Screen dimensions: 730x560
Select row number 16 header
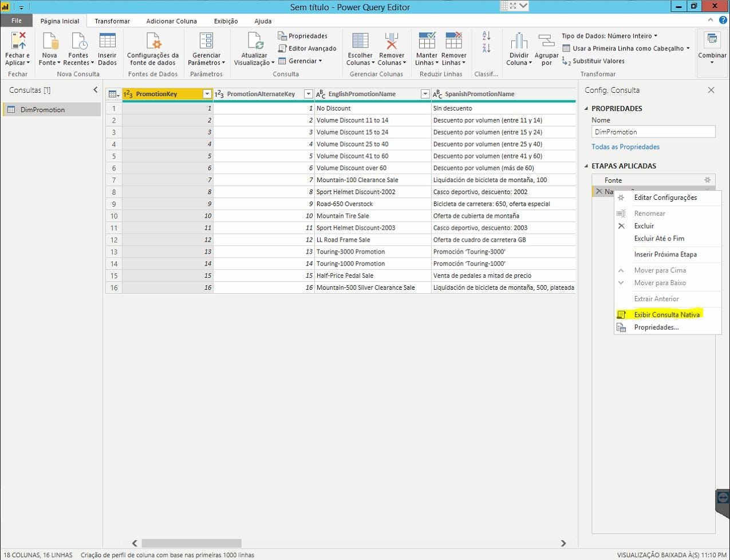pyautogui.click(x=114, y=287)
